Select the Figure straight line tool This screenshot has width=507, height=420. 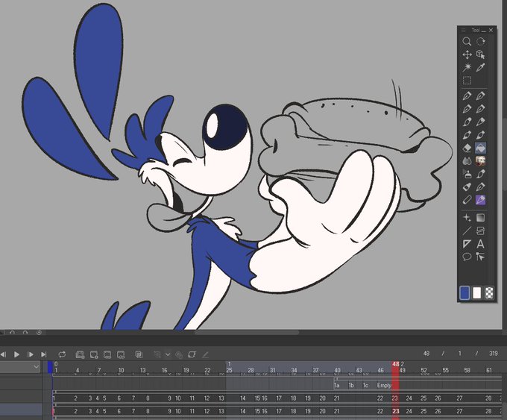467,231
